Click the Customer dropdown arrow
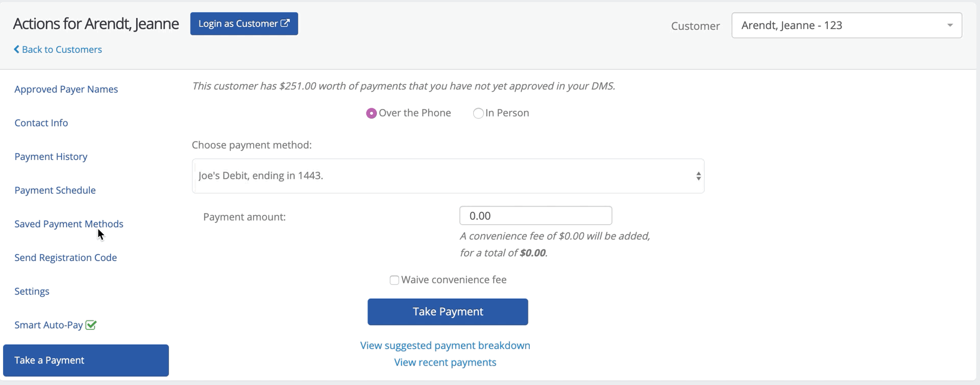Image resolution: width=980 pixels, height=385 pixels. pyautogui.click(x=950, y=26)
